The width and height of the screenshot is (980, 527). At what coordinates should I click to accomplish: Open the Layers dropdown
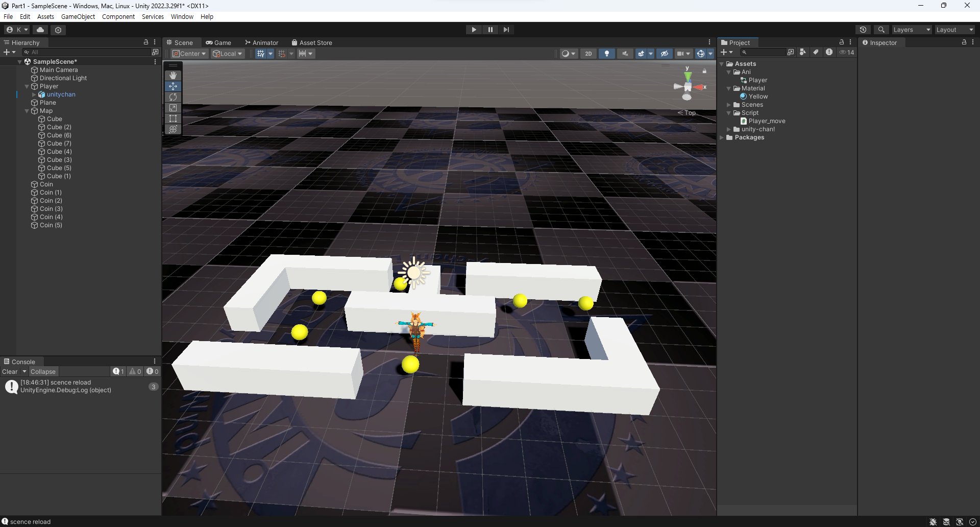click(912, 30)
